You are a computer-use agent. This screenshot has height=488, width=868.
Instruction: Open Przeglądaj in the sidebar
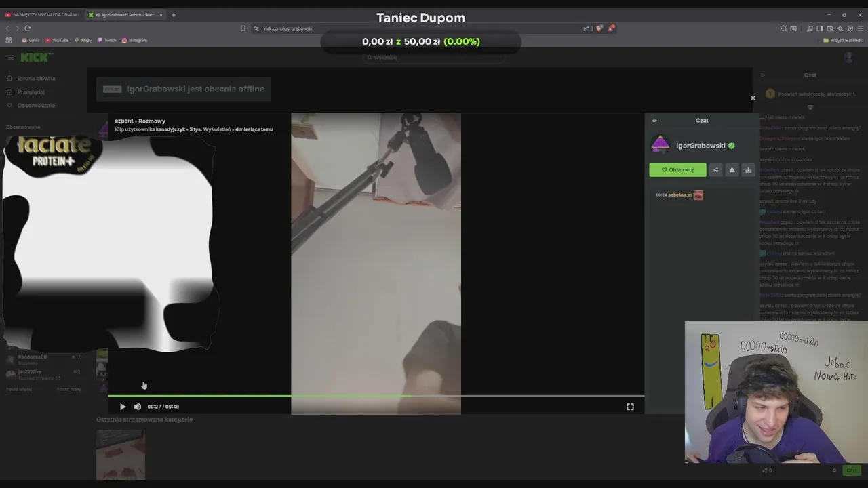[x=26, y=92]
